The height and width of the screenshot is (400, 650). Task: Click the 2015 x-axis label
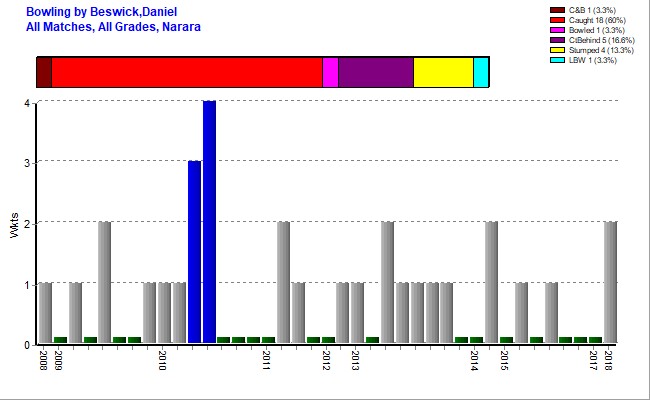504,360
